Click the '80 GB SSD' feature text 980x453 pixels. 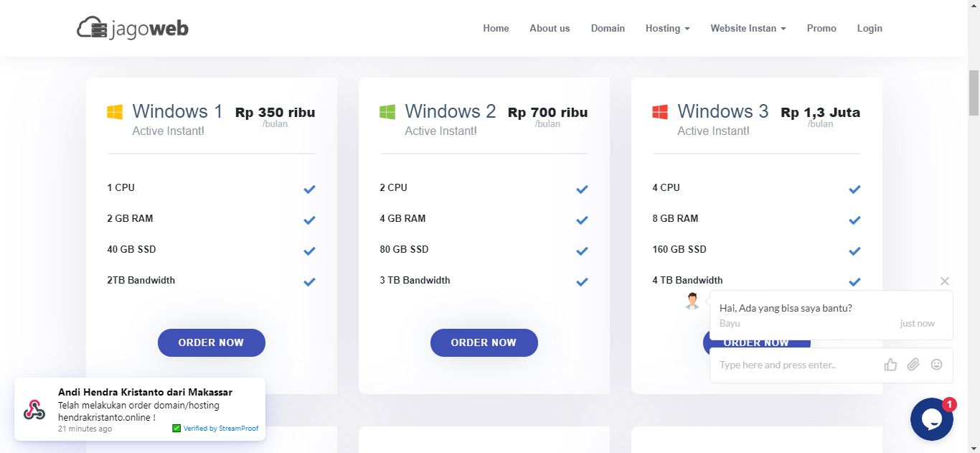(404, 249)
